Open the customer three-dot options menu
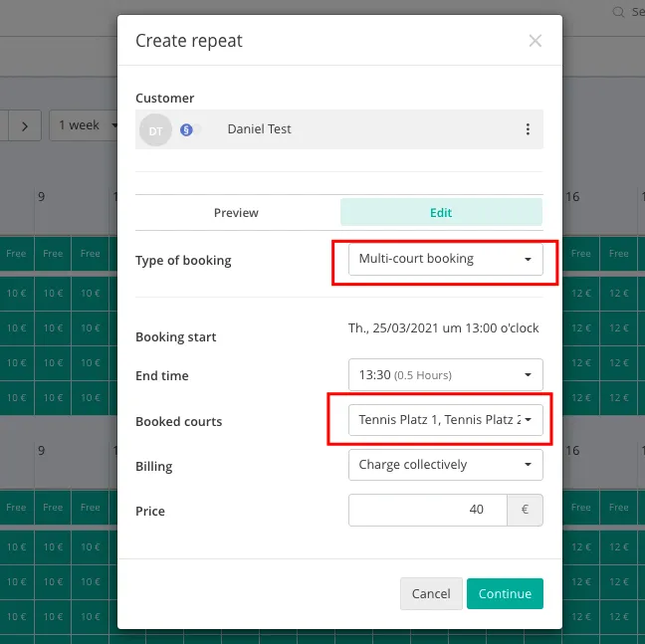The width and height of the screenshot is (645, 644). click(528, 129)
